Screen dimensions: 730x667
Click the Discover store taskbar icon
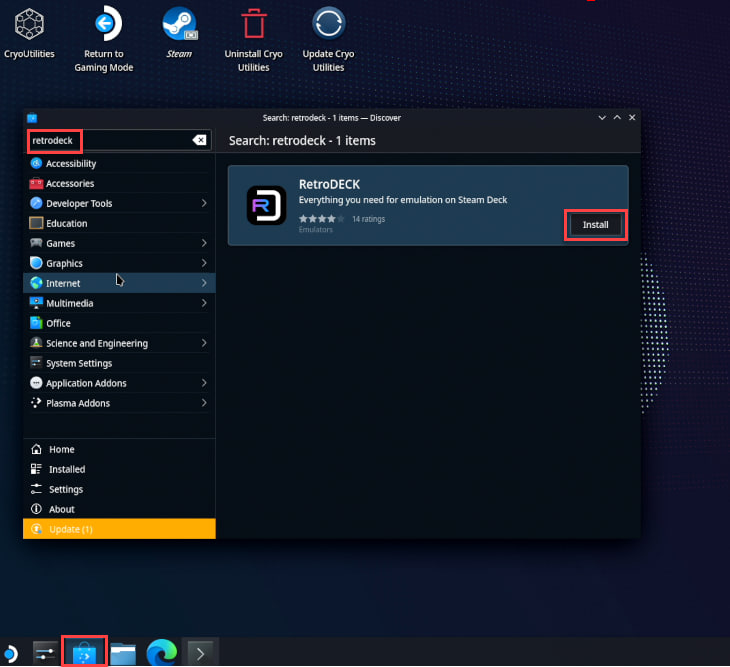(x=84, y=653)
